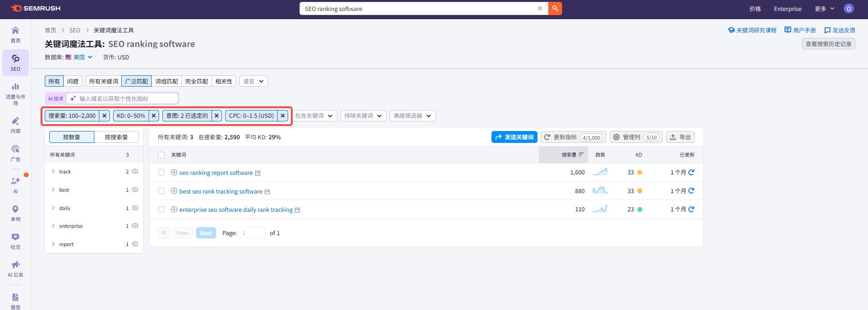The width and height of the screenshot is (868, 310).
Task: Open the 社交 sidebar section
Action: (15, 241)
